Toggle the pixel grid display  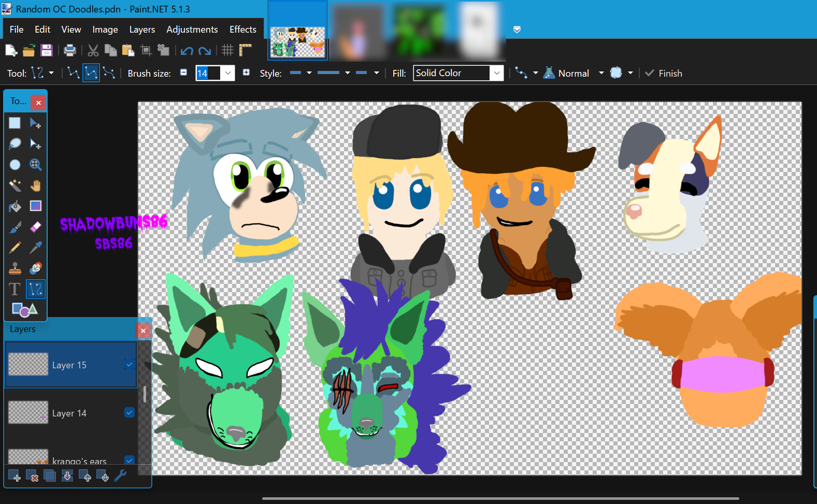(x=227, y=50)
